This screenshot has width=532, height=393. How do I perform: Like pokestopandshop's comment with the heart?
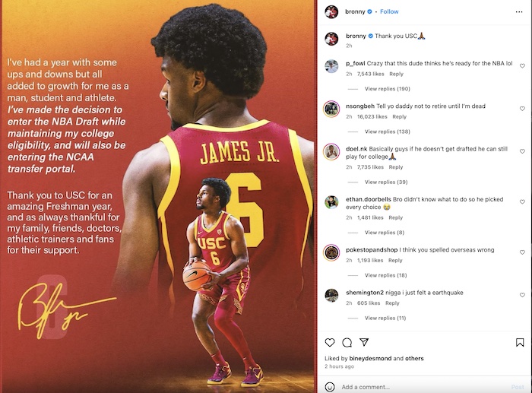click(523, 252)
